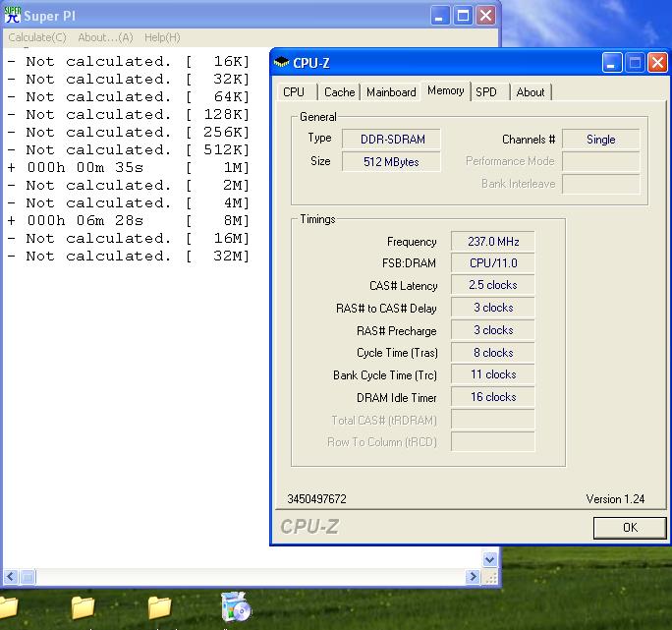This screenshot has height=630, width=672.
Task: Click the 237.0 MHz frequency value
Action: [493, 241]
